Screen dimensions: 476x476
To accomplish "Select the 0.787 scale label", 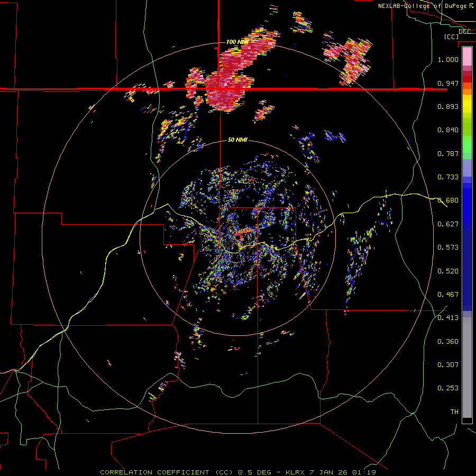I will (x=448, y=153).
